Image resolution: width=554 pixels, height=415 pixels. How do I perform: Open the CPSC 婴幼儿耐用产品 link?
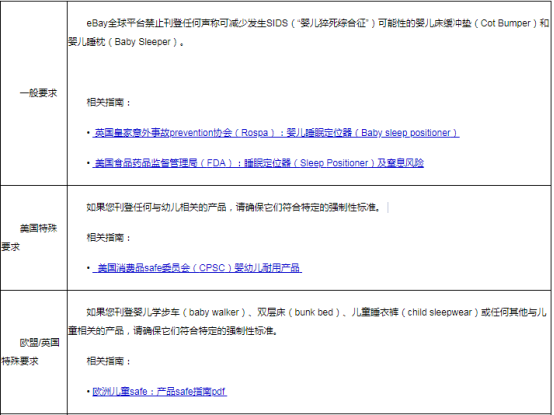point(197,268)
